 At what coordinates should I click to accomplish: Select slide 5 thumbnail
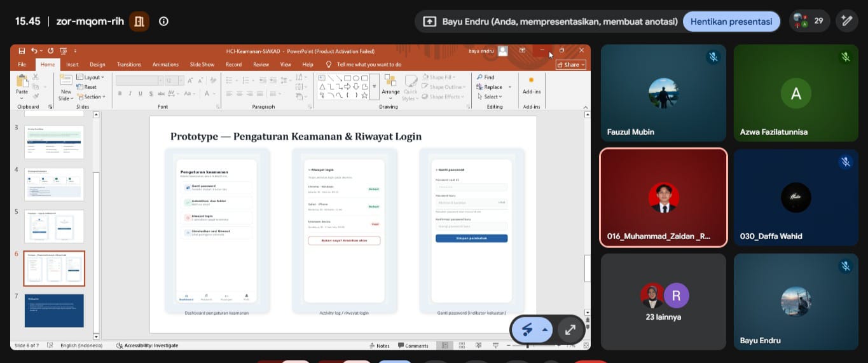tap(54, 226)
